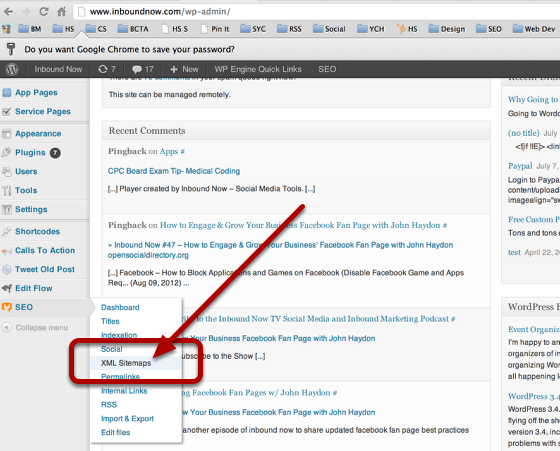Click the Tweet Old Post icon
This screenshot has height=451, width=560.
pos(7,269)
